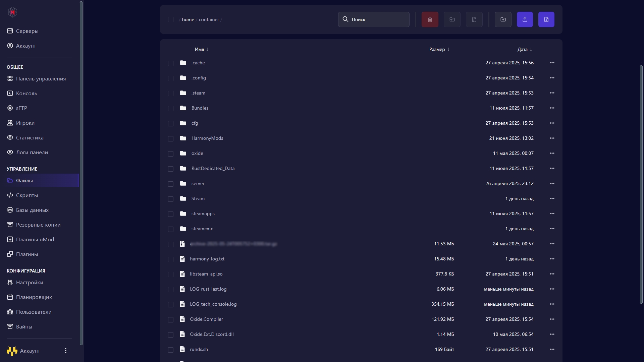Click the create new file icon

pos(546,19)
